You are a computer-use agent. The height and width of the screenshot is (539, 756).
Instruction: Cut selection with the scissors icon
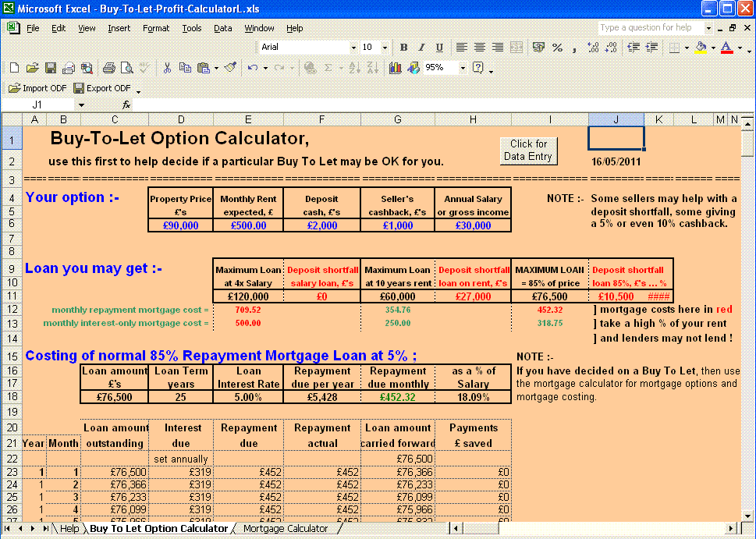[167, 68]
